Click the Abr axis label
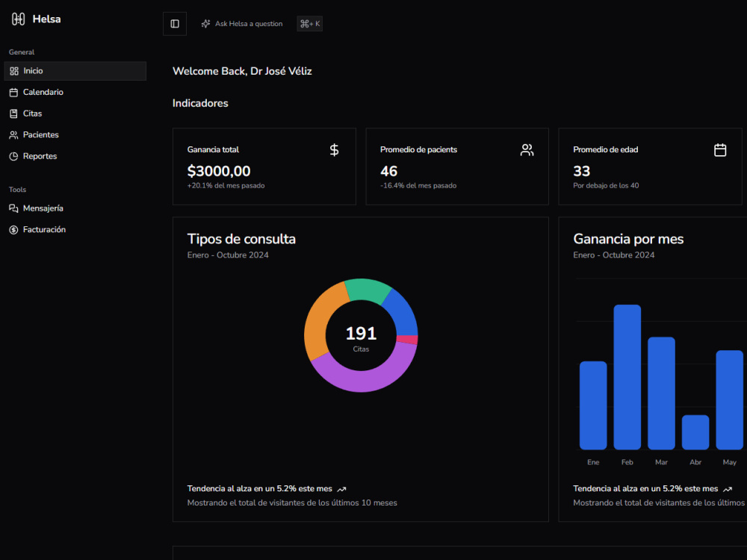This screenshot has height=560, width=747. tap(695, 462)
